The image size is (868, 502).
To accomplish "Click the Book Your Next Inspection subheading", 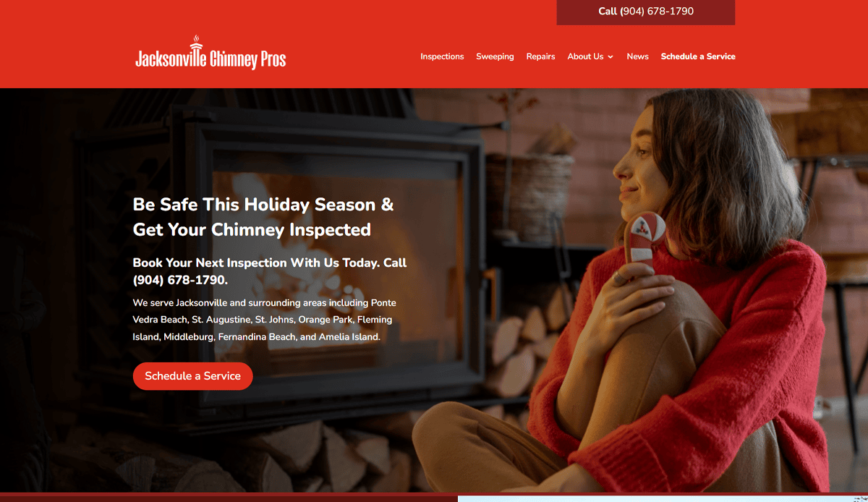I will [270, 271].
